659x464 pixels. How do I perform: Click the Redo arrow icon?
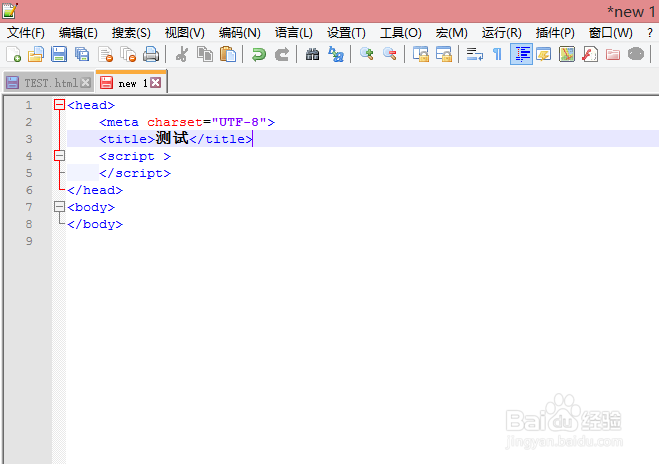282,54
